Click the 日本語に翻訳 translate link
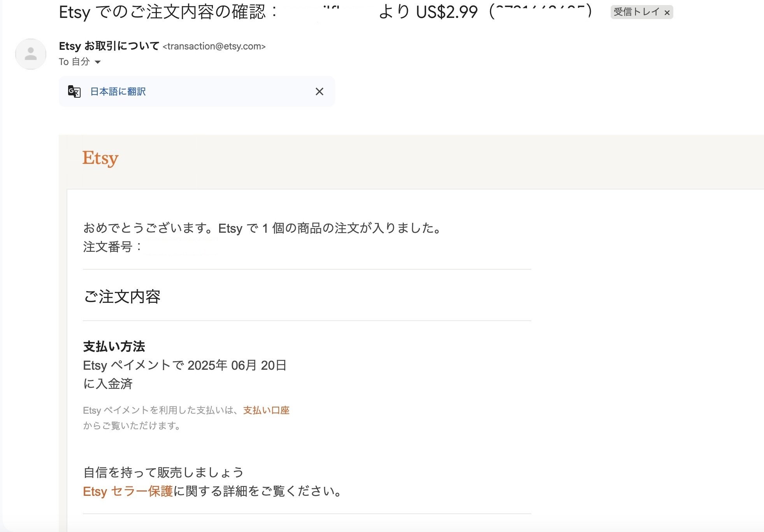This screenshot has height=532, width=764. [118, 91]
